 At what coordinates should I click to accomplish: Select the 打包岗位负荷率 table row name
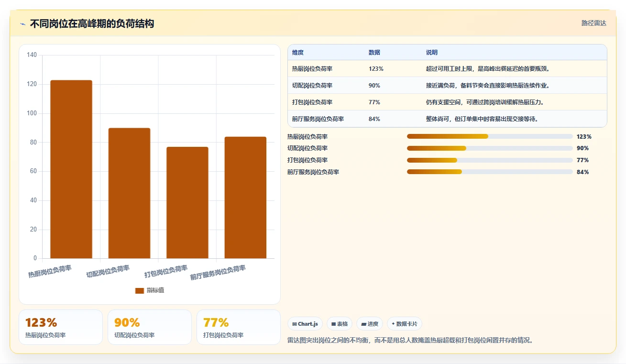point(312,102)
